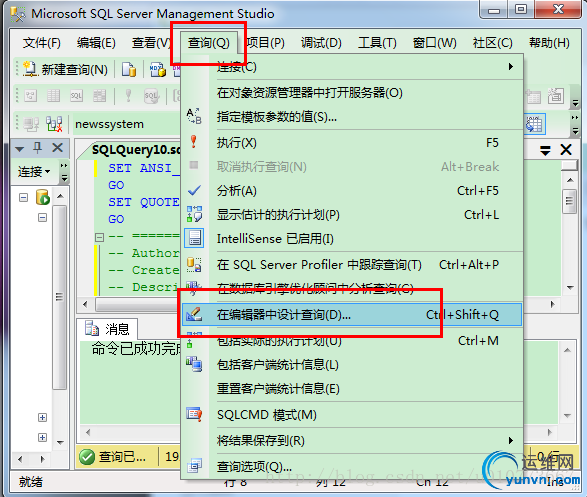Click the green check query status icon

[87, 457]
